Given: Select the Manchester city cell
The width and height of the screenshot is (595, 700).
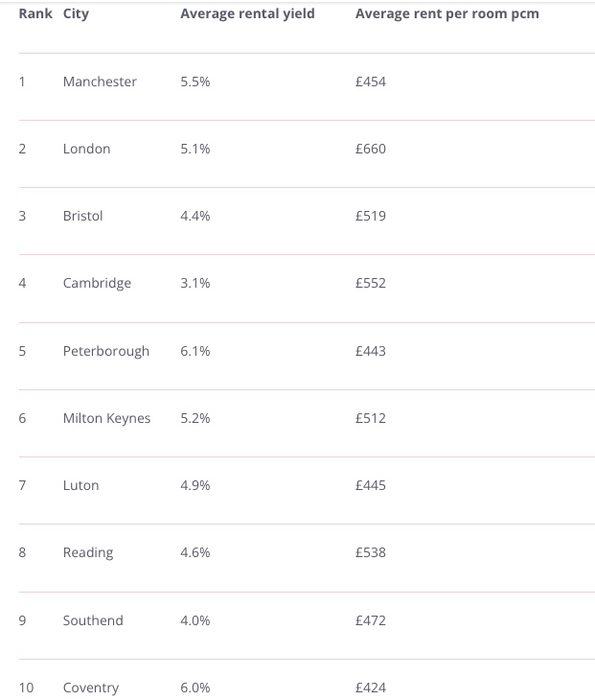Looking at the screenshot, I should click(x=100, y=82).
